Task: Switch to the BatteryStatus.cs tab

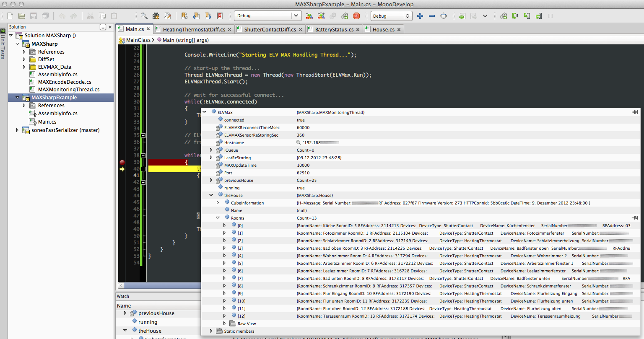Action: [333, 29]
